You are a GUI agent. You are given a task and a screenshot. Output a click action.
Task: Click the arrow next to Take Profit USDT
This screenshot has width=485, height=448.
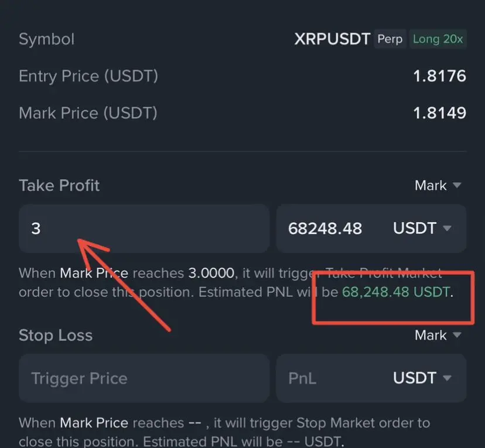click(x=448, y=228)
